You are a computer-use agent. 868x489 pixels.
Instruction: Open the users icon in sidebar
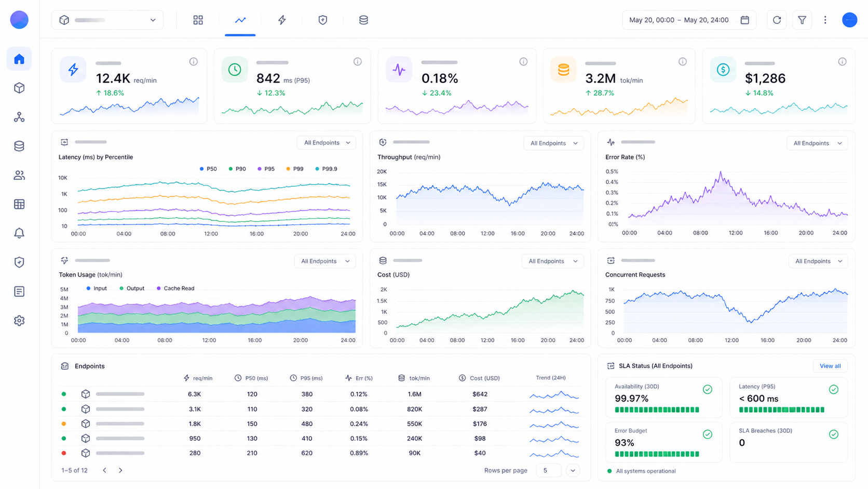[x=19, y=175]
